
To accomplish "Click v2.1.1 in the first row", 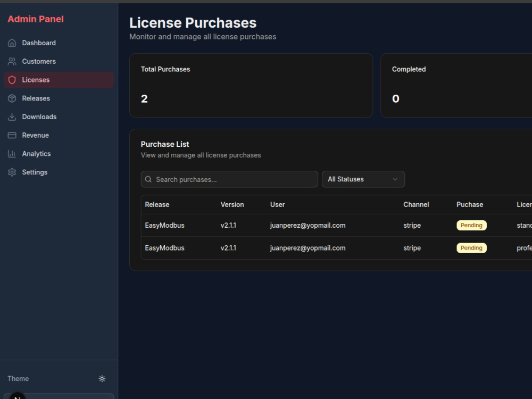I will pos(228,225).
